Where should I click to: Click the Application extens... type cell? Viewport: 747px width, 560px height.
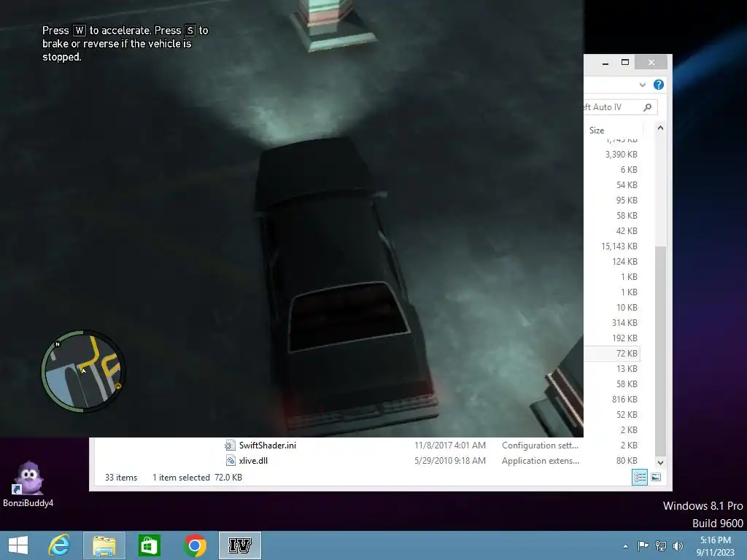click(541, 461)
